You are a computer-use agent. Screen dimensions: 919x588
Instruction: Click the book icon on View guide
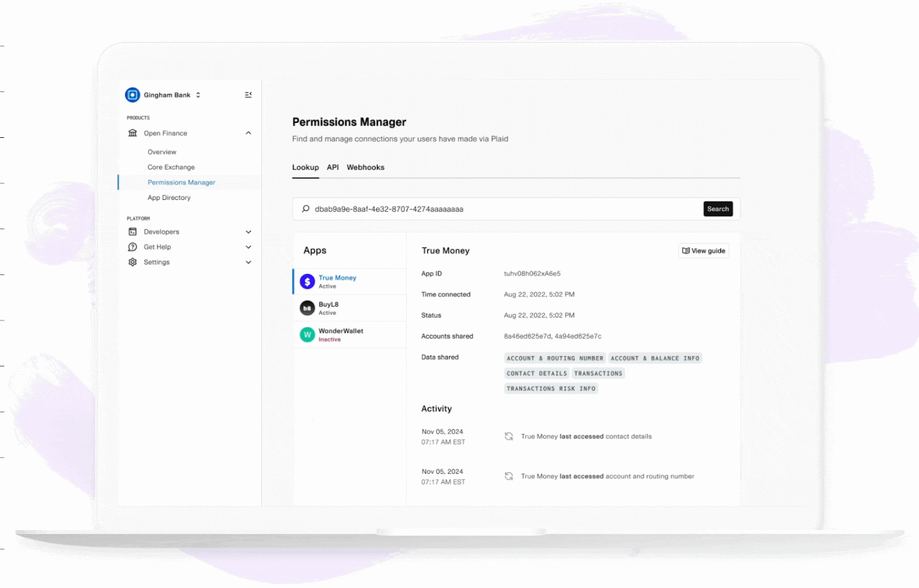(686, 251)
